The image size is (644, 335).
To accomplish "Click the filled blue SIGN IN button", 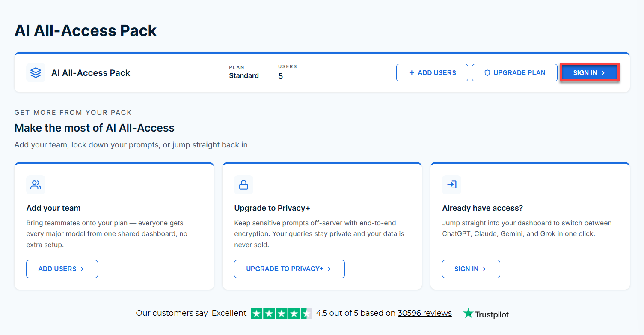I will coord(589,73).
